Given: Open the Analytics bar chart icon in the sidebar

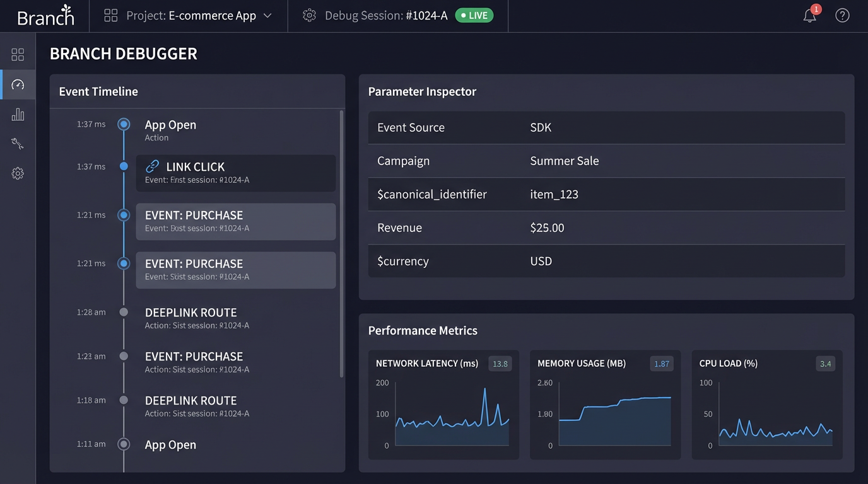Looking at the screenshot, I should coord(18,114).
